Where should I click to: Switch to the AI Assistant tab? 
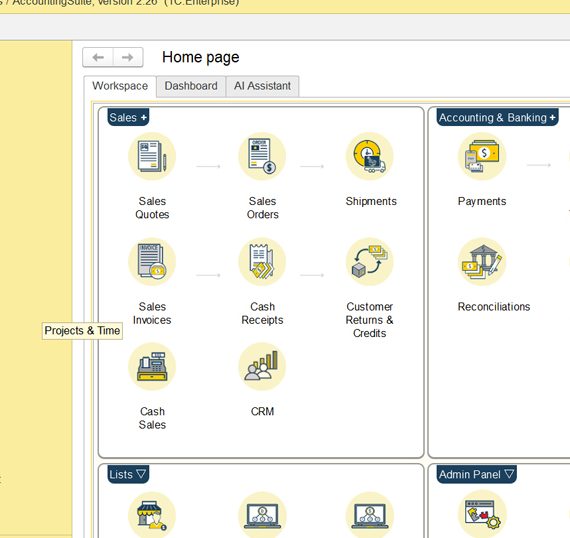pyautogui.click(x=262, y=86)
